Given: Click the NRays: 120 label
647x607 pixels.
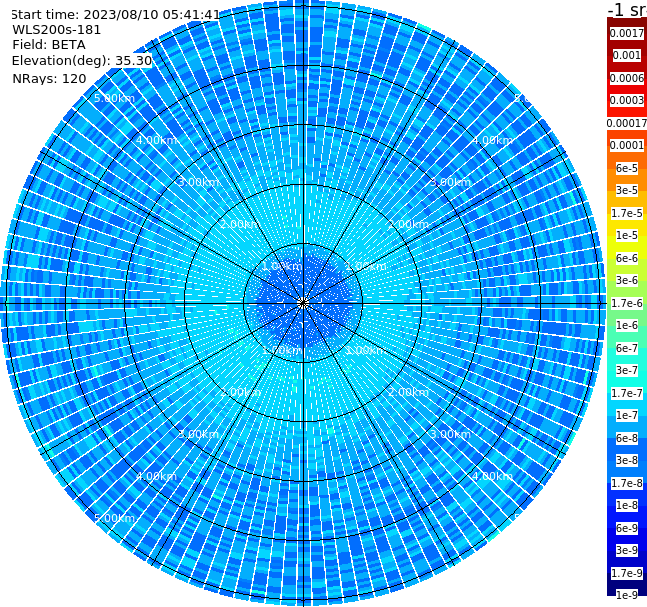Looking at the screenshot, I should click(x=49, y=78).
